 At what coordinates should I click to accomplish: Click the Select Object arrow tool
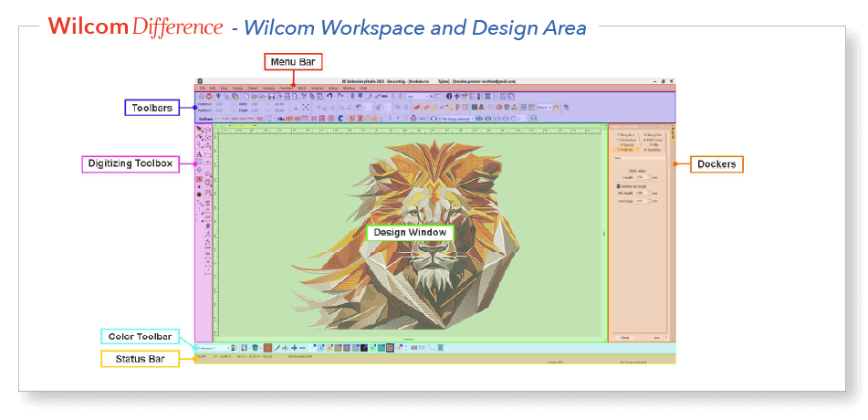coord(200,130)
